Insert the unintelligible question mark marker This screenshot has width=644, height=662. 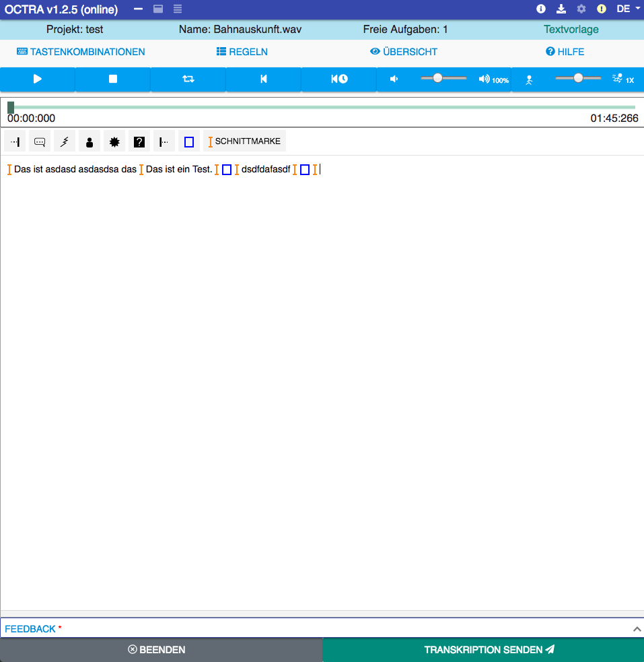click(139, 141)
